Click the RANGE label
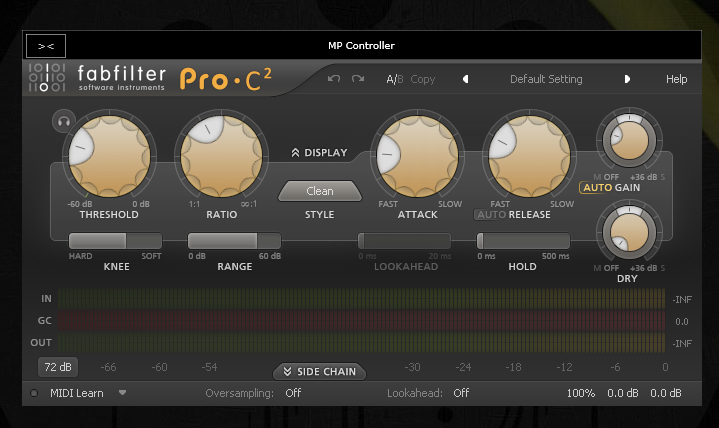The width and height of the screenshot is (719, 428). click(234, 267)
